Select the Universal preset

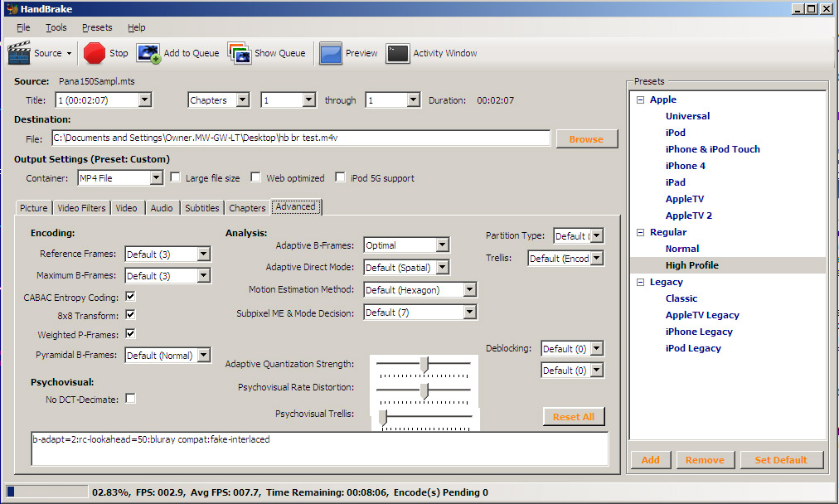click(687, 116)
